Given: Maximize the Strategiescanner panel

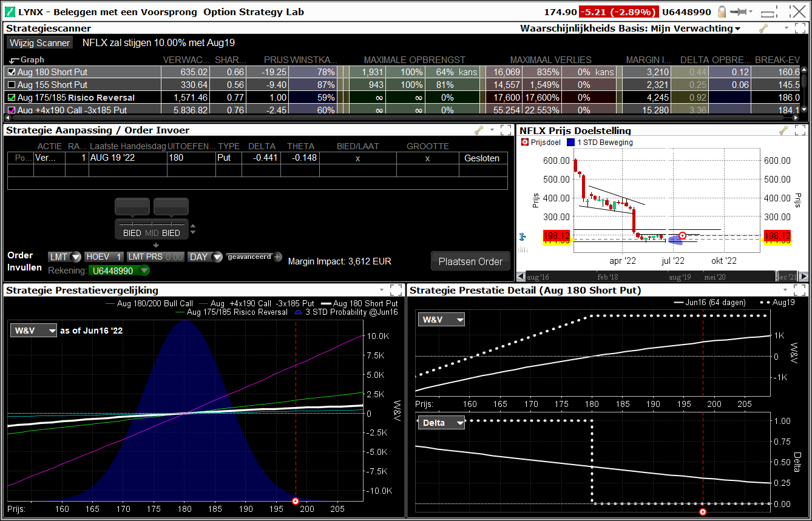Looking at the screenshot, I should [801, 28].
